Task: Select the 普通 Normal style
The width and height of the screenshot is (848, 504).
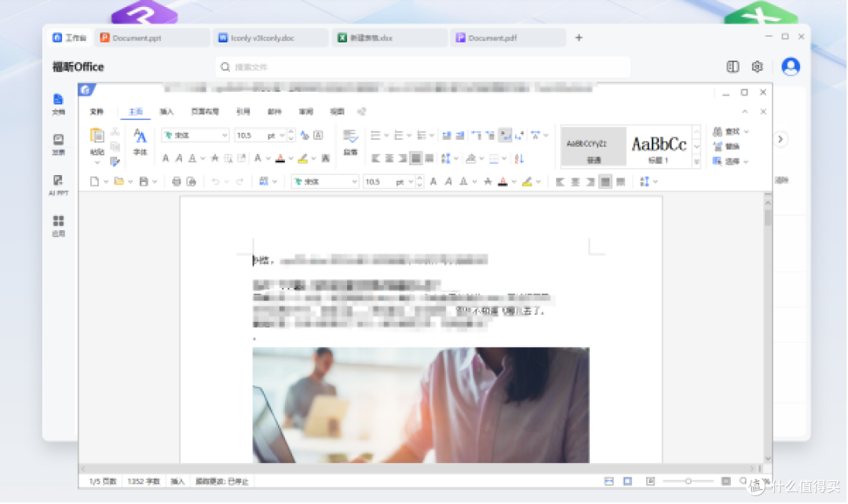Action: coord(594,147)
